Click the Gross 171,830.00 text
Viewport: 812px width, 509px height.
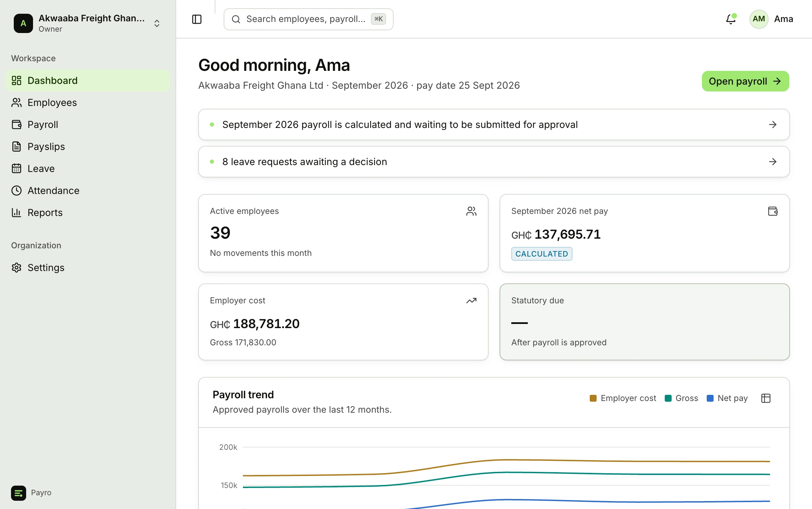tap(243, 343)
